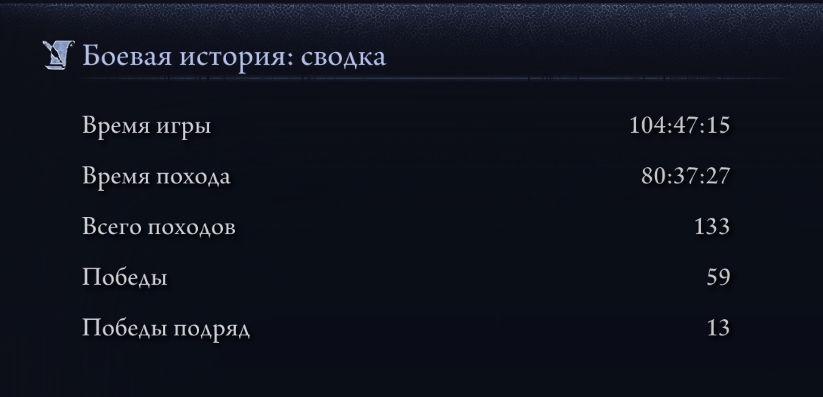Click the win streak value 13
This screenshot has height=397, width=823.
(x=719, y=328)
